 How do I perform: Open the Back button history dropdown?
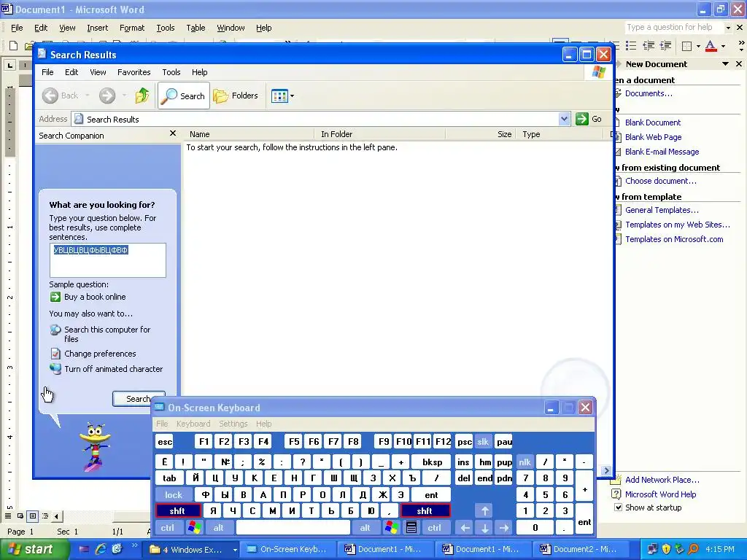pyautogui.click(x=88, y=96)
